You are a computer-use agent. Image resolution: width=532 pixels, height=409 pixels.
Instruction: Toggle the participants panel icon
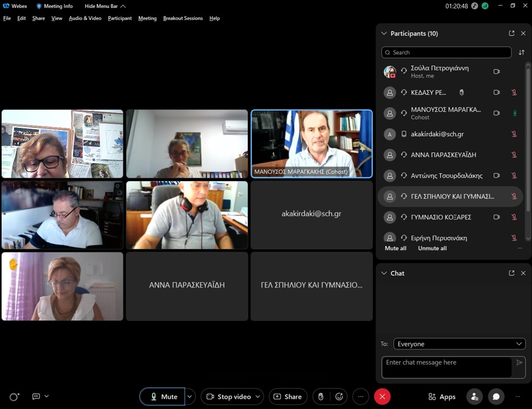[x=475, y=397]
